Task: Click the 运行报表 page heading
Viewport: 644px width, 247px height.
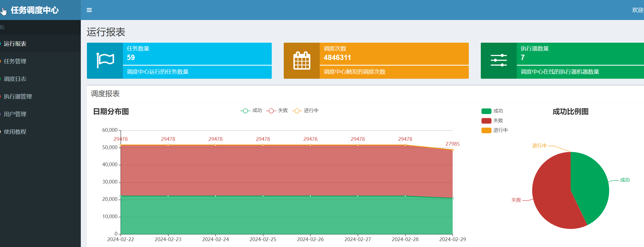Action: point(106,32)
